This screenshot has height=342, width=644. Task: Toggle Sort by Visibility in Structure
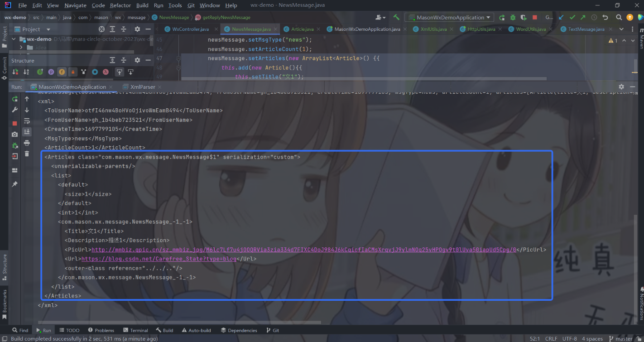point(15,72)
